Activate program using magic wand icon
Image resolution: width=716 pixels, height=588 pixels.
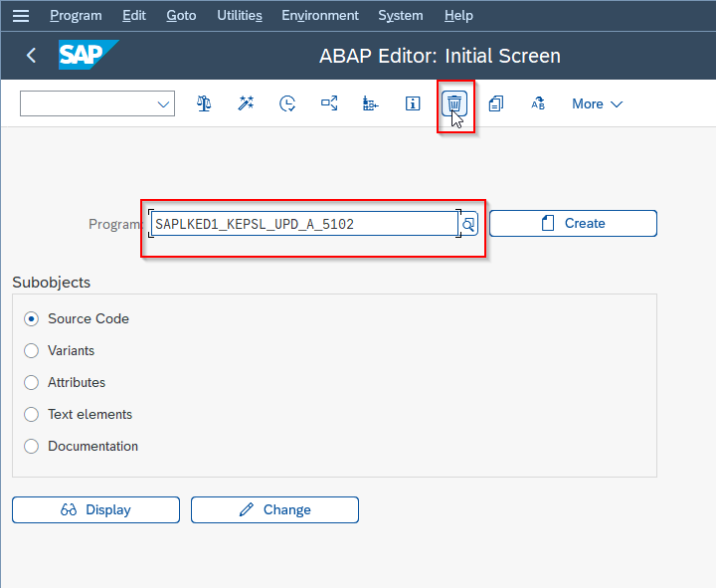pyautogui.click(x=246, y=103)
